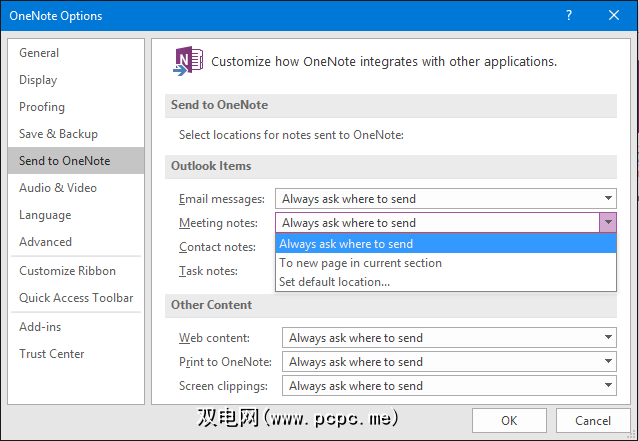Open the Print to OneNote dropdown
Screen dimensions: 639x441
[x=609, y=362]
